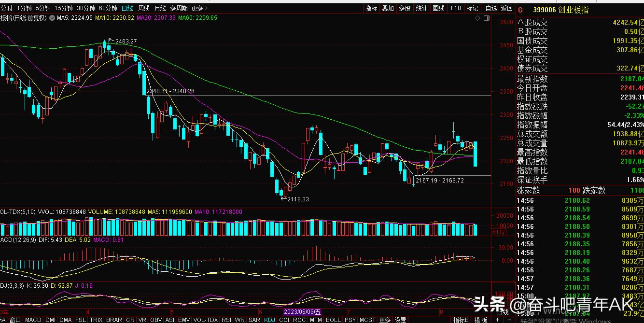The height and width of the screenshot is (323, 644).
Task: Open F10 company information
Action: tap(456, 8)
